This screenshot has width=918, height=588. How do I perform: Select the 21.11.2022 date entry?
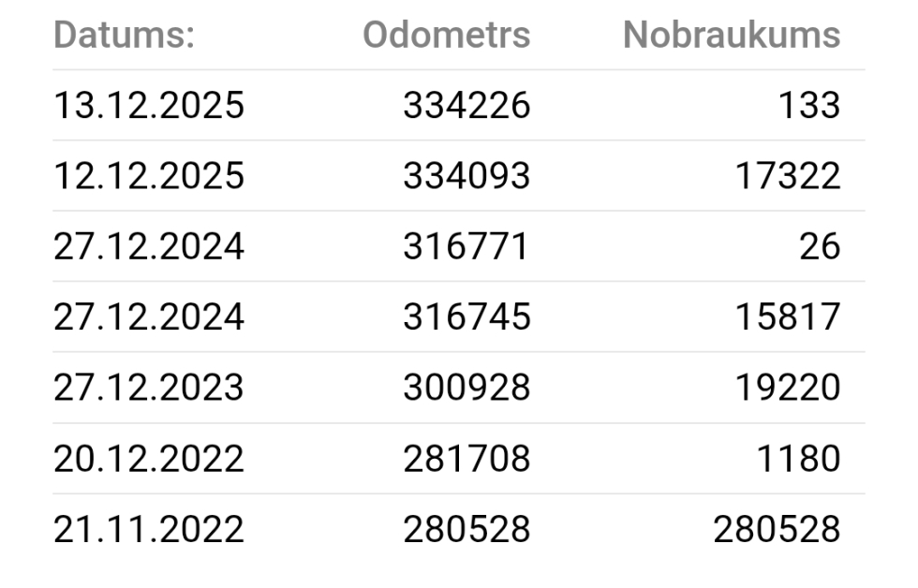tap(148, 529)
